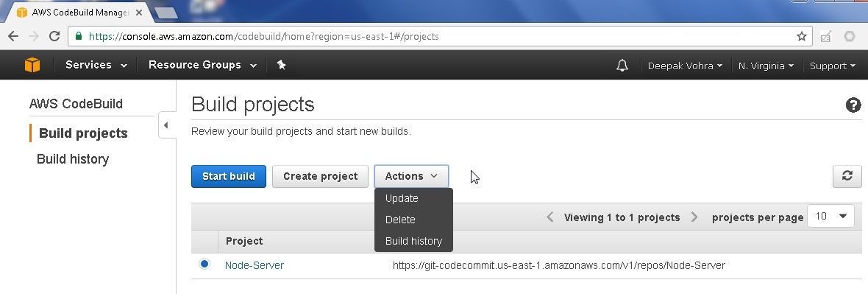Bookmark page with the star icon
Image resolution: width=868 pixels, height=294 pixels.
[801, 37]
